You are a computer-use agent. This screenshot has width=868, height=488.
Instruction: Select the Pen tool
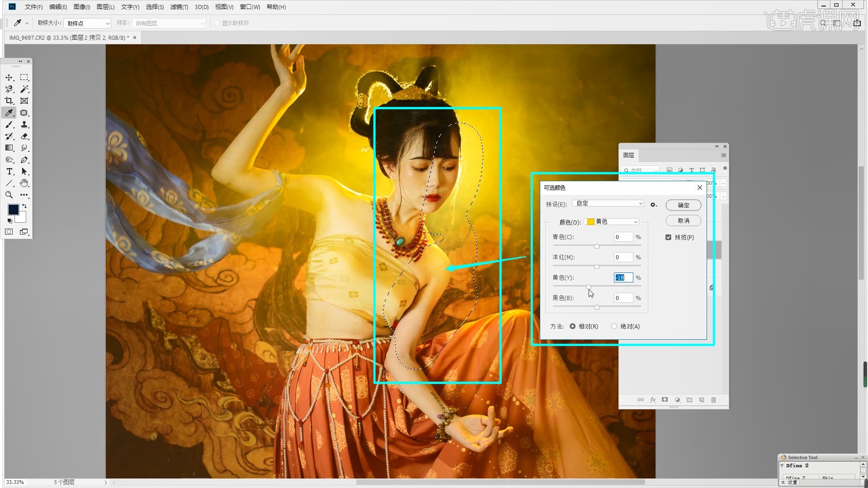click(x=24, y=160)
